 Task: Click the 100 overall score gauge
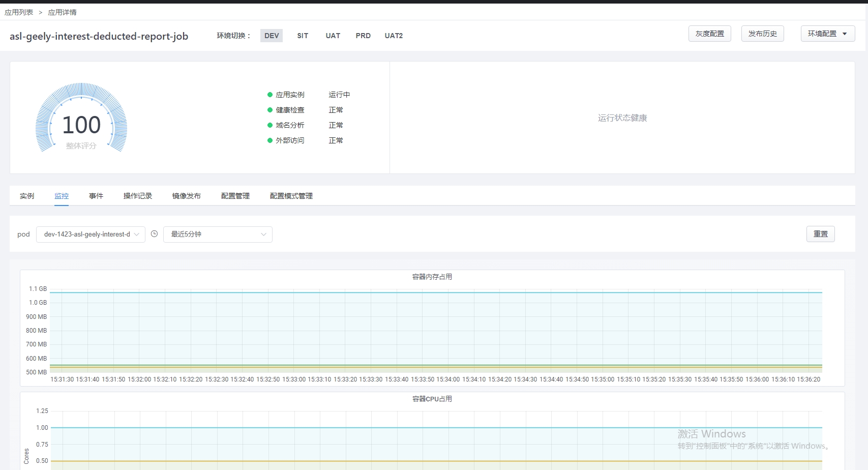coord(81,118)
